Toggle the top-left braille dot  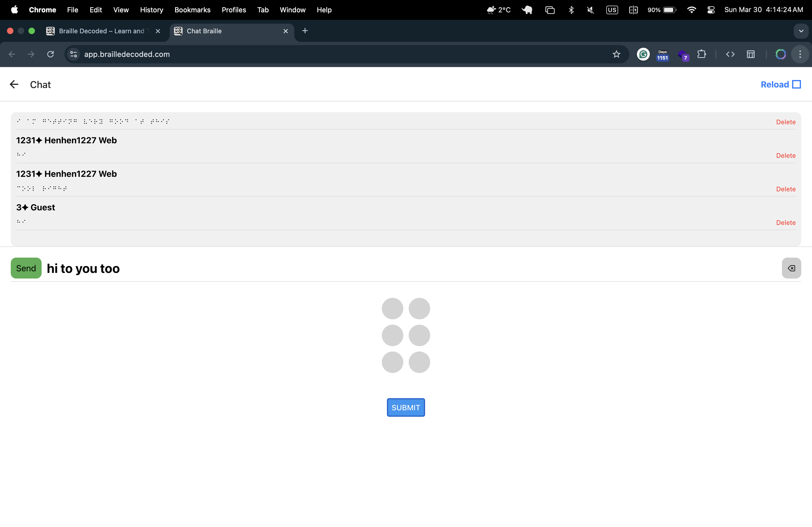click(392, 309)
